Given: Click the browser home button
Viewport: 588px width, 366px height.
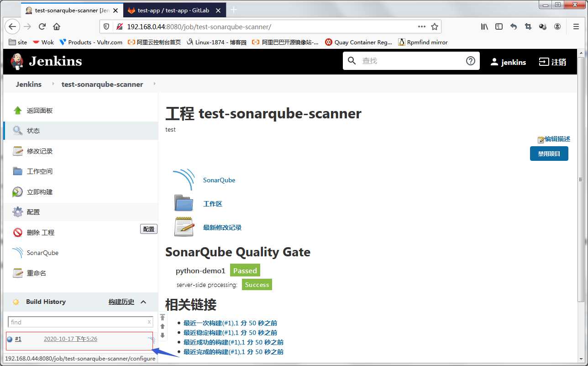Looking at the screenshot, I should click(57, 27).
